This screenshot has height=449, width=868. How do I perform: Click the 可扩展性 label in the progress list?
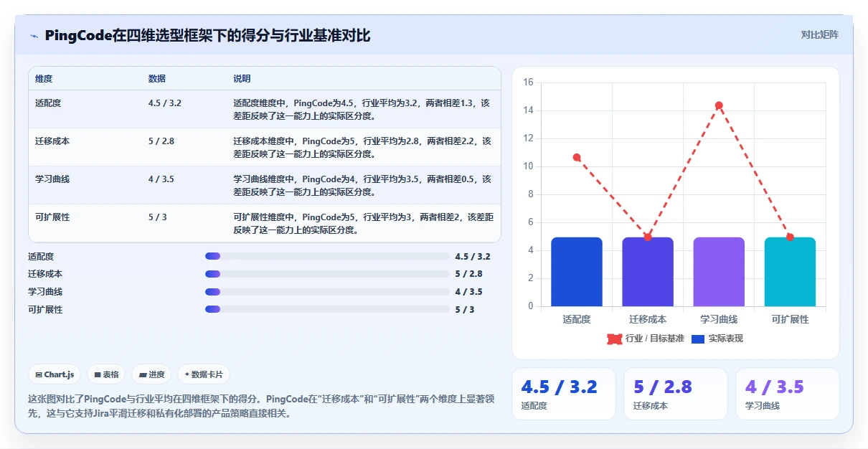(45, 310)
